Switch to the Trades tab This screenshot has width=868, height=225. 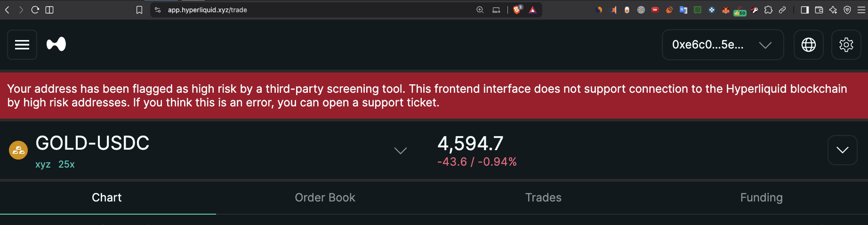coord(543,198)
